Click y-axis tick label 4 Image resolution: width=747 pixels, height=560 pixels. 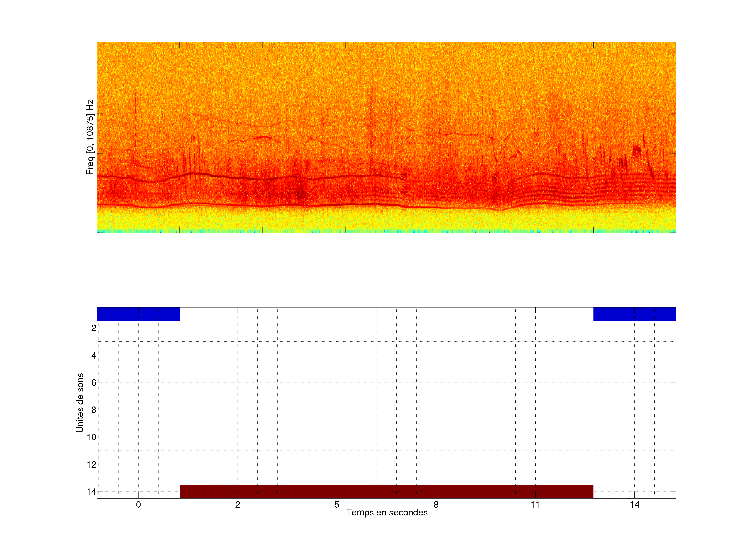[94, 355]
